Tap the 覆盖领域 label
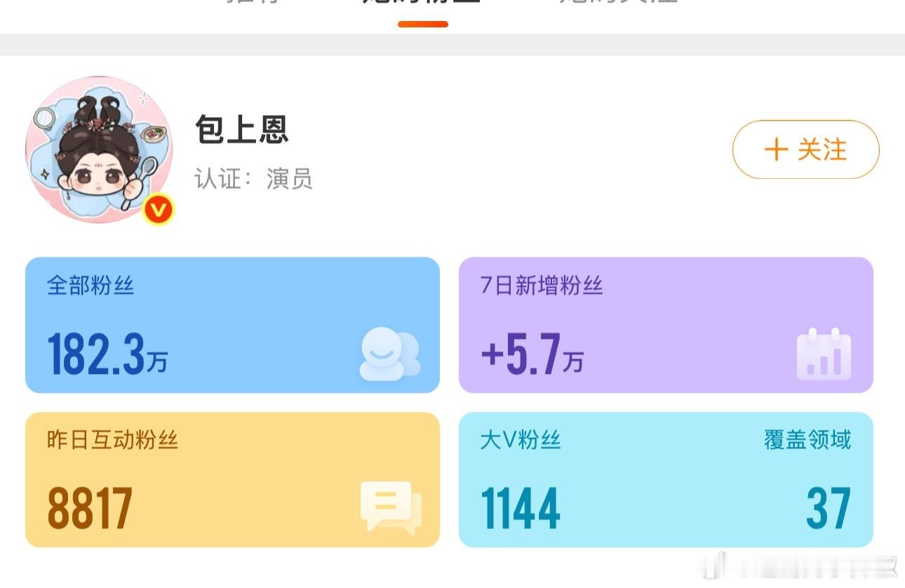 pyautogui.click(x=807, y=440)
